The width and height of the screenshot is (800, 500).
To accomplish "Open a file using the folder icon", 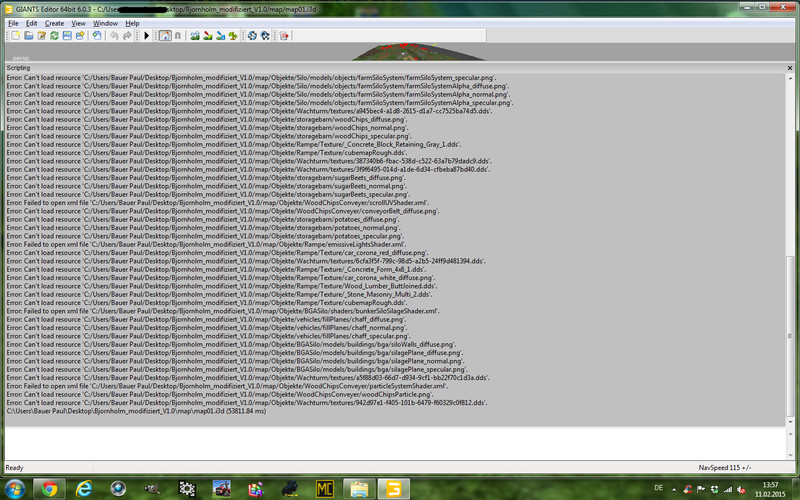I will tap(28, 36).
